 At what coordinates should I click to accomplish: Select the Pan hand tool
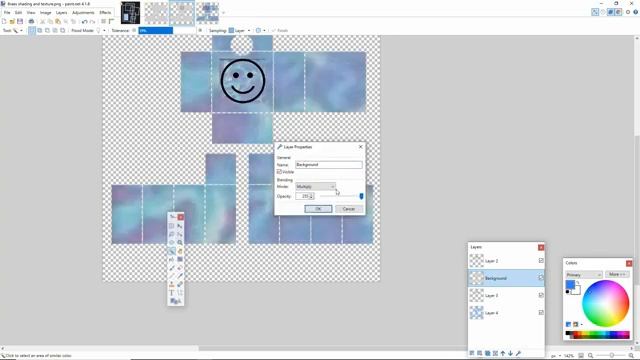[x=180, y=251]
